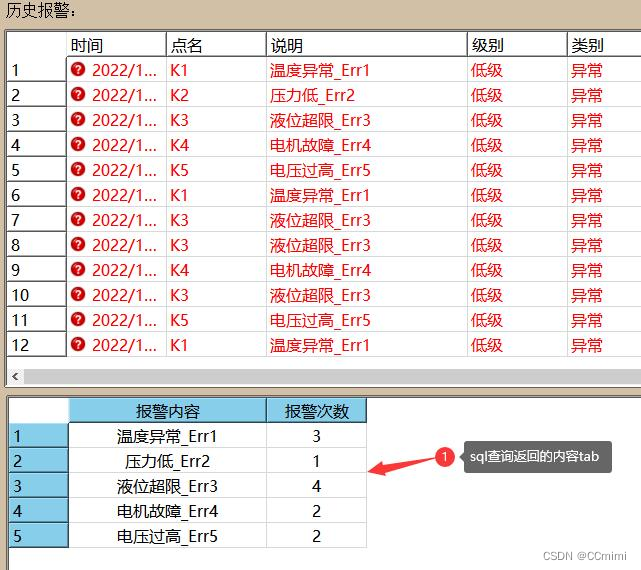
Task: Click the red alarm icon in history row 10
Action: (78, 294)
